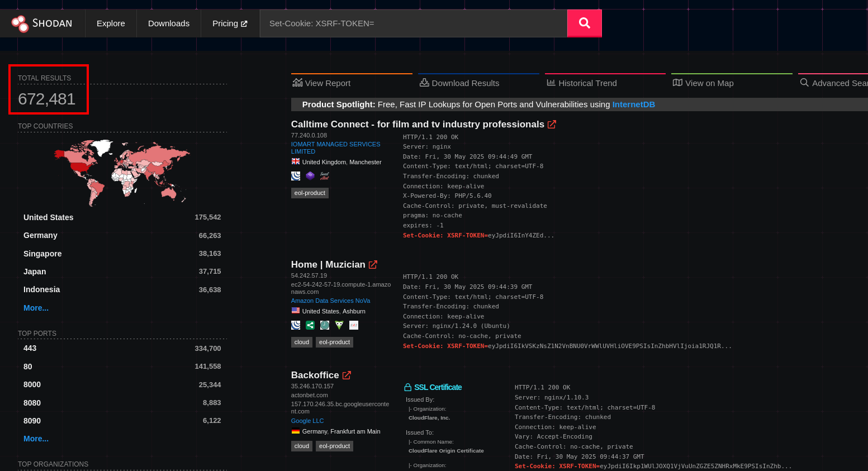Click green share tech icon for Muzician
Image resolution: width=868 pixels, height=471 pixels.
coord(310,325)
